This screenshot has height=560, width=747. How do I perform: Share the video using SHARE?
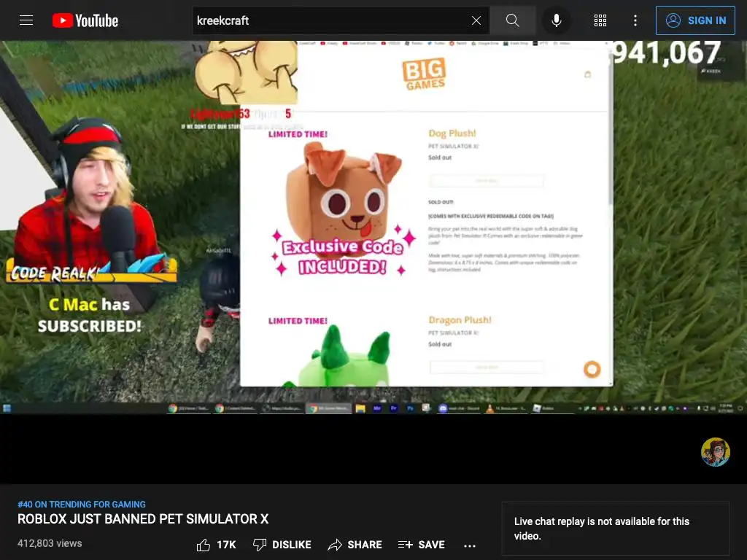355,545
